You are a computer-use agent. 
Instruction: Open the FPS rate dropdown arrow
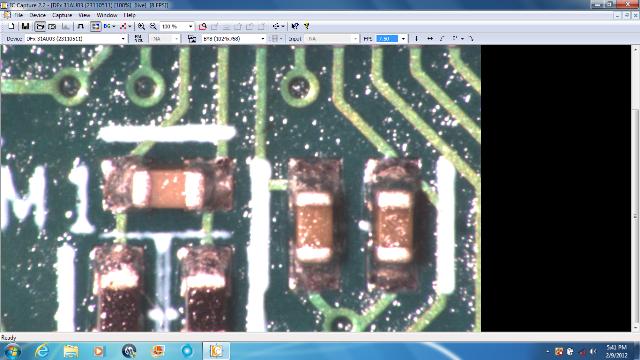[403, 39]
